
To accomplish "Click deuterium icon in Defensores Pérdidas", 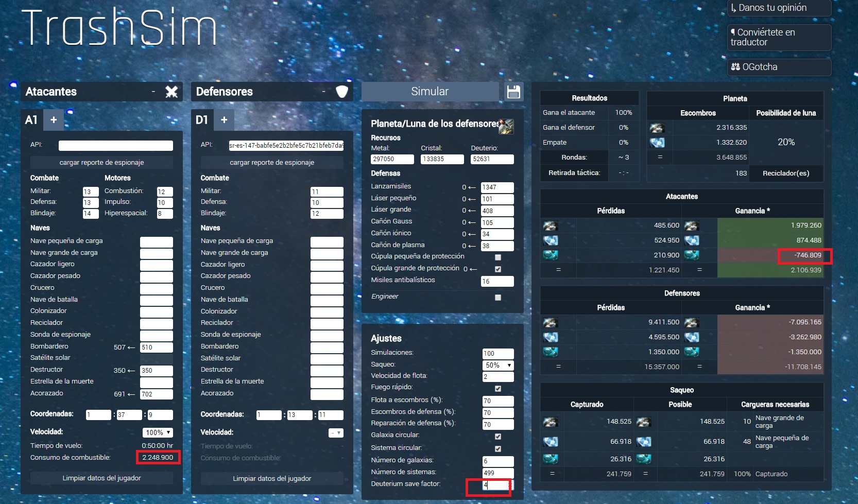I will (551, 352).
